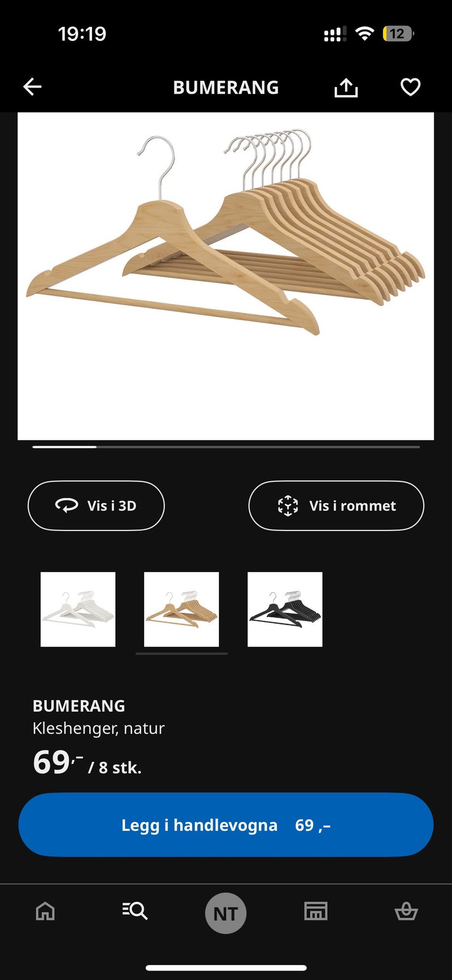Image resolution: width=452 pixels, height=980 pixels.
Task: Tap the main hanger product image
Action: (226, 276)
